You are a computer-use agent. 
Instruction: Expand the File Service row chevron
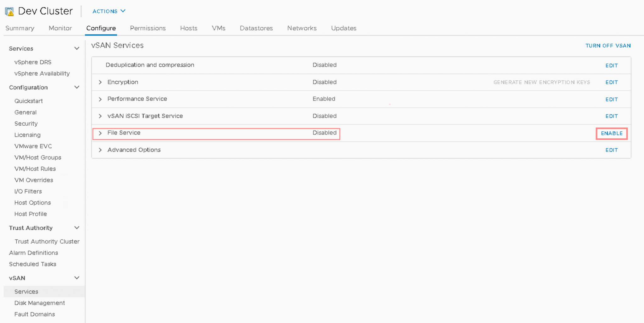tap(100, 133)
